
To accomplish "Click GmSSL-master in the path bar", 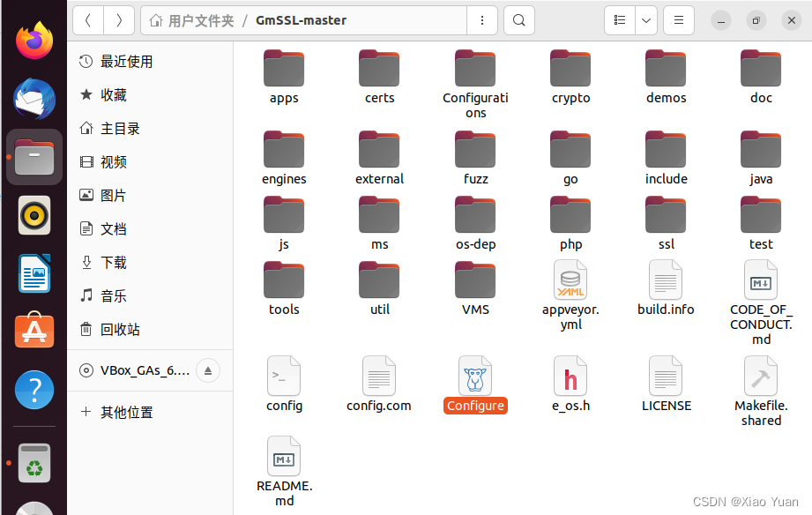I will coord(301,21).
